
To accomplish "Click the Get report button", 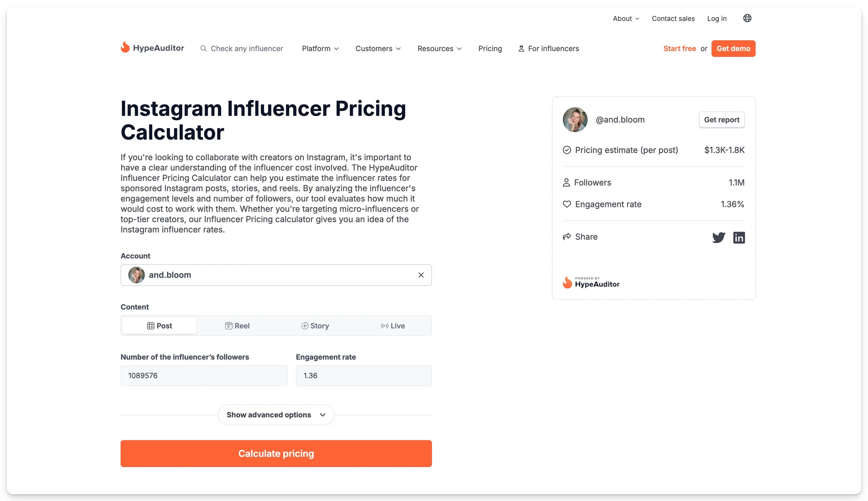I will [722, 120].
